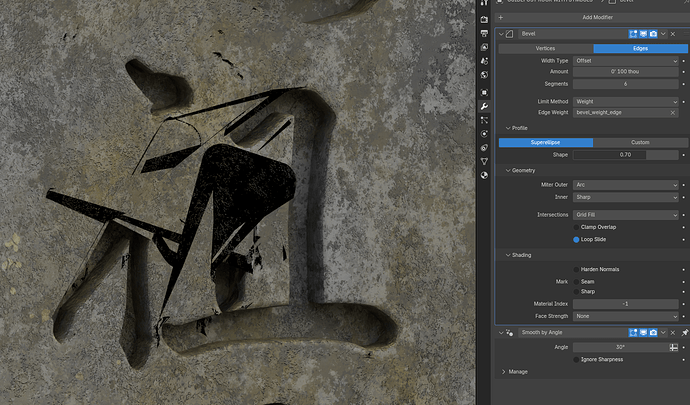Remove the Smooth by Angle modifier
This screenshot has height=405, width=690.
[x=673, y=333]
